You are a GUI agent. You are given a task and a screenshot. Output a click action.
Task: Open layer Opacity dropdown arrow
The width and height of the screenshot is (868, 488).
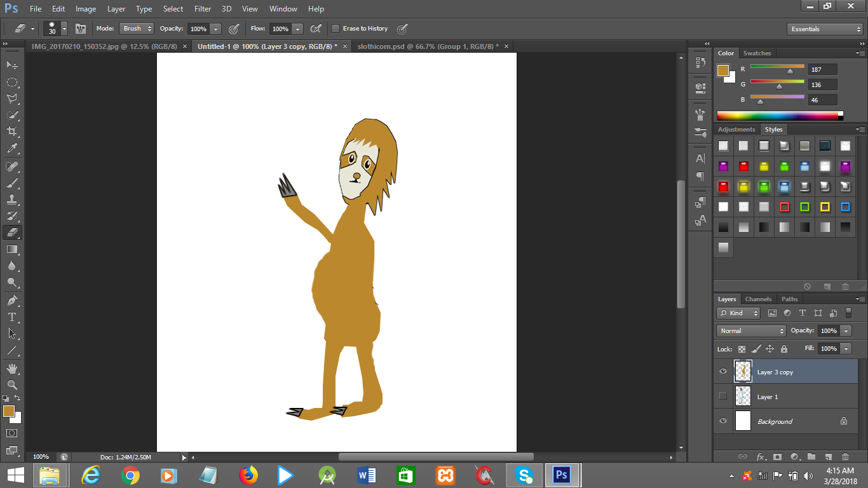846,331
